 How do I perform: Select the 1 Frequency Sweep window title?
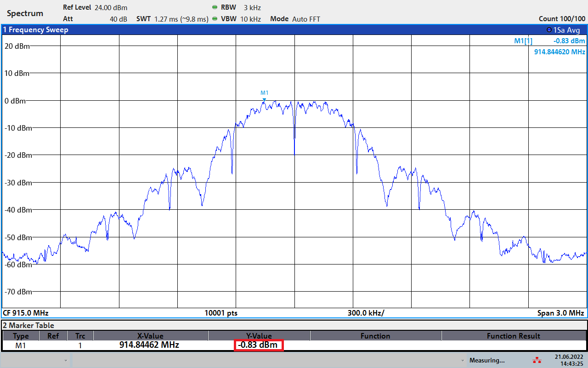35,29
